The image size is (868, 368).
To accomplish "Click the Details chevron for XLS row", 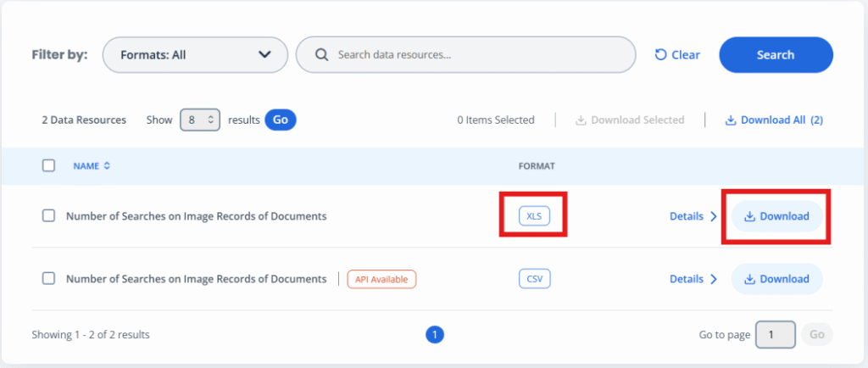I will (714, 216).
